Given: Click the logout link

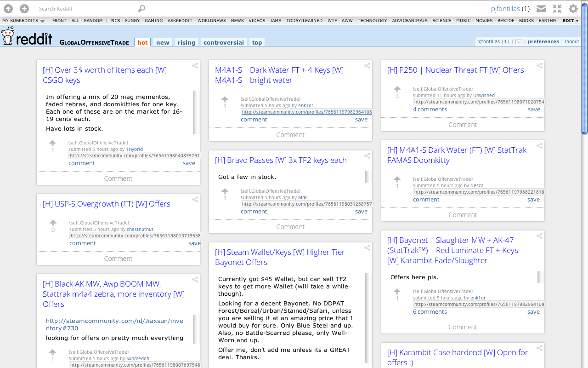Looking at the screenshot, I should (x=572, y=41).
